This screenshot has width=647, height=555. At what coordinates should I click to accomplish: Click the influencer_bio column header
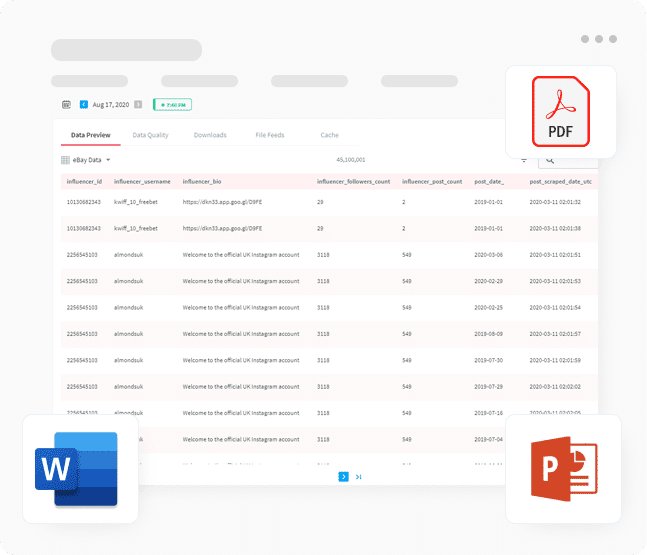coord(202,182)
